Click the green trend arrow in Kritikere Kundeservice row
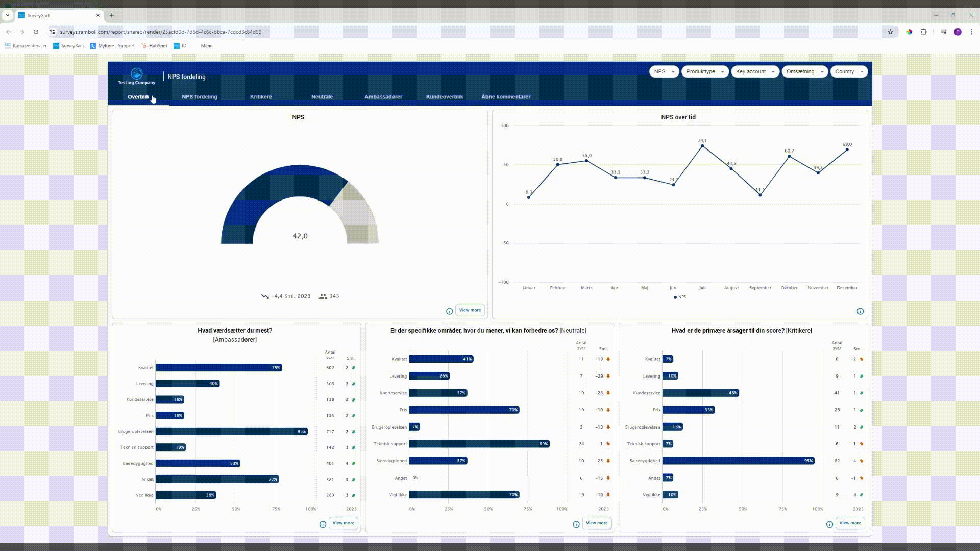Screen dimensions: 980x551 [861, 393]
